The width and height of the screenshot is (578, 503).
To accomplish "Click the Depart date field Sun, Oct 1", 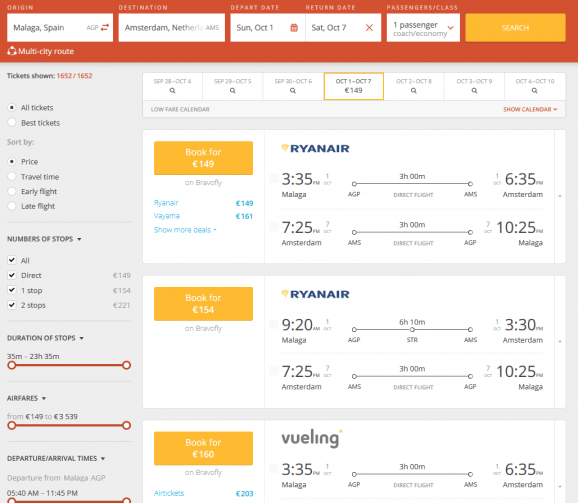I will pos(268,28).
